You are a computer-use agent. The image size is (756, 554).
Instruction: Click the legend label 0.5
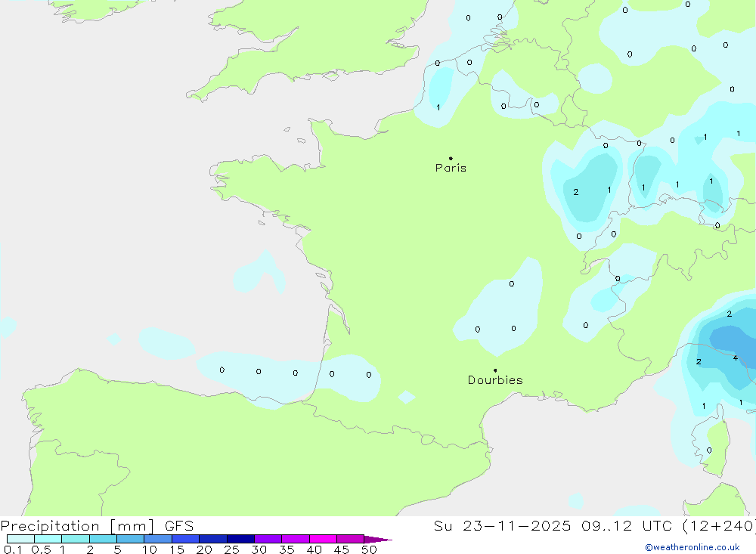pos(41,549)
